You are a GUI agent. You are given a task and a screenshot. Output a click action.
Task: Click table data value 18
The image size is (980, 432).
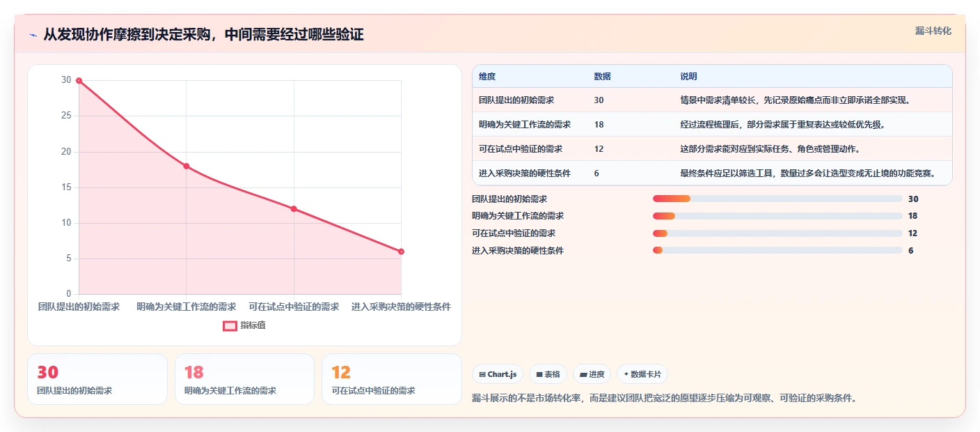(x=599, y=125)
